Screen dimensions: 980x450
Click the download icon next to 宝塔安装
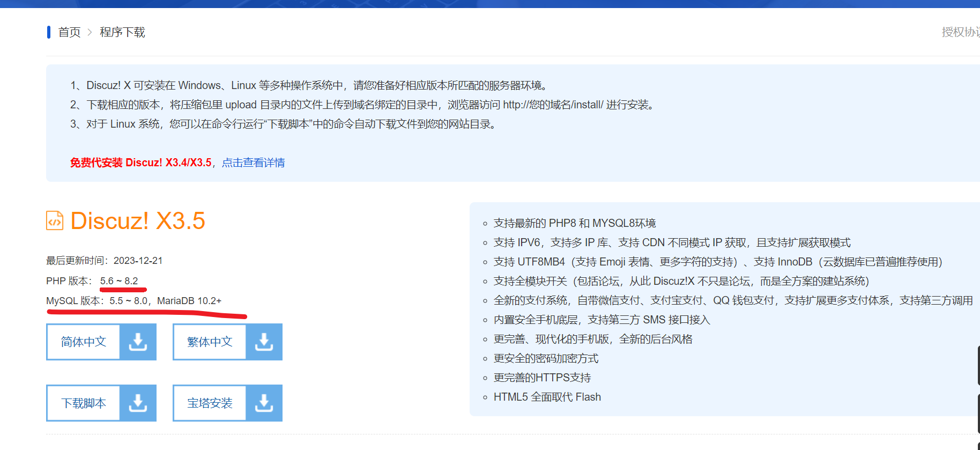coord(264,403)
